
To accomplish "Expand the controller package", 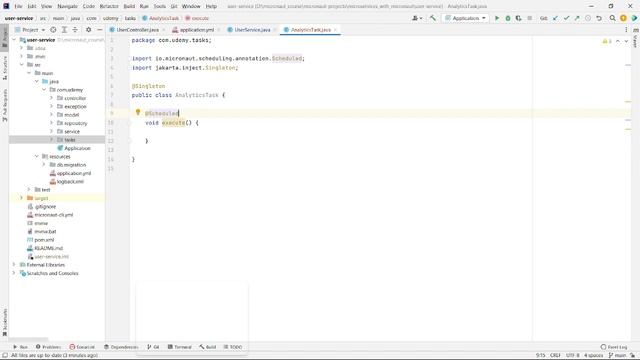I will click(51, 98).
